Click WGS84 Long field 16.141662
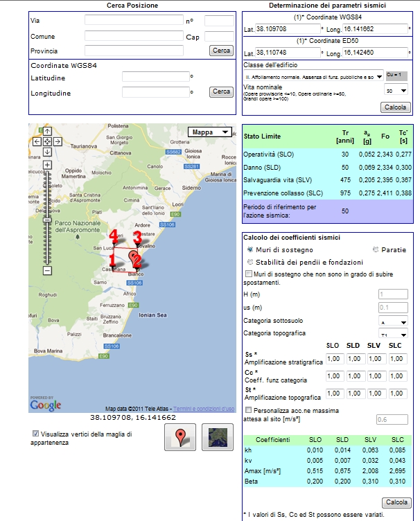Viewport: 420px width, 521px height. click(x=375, y=29)
